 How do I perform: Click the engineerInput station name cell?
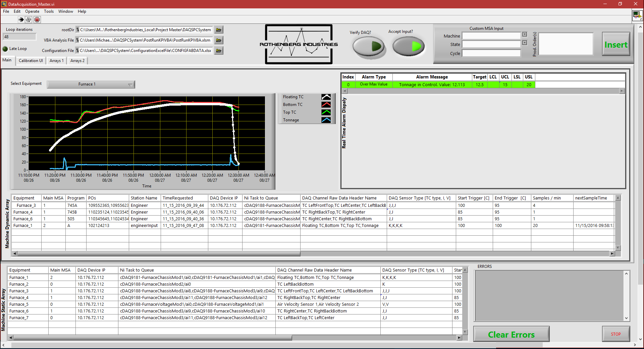pyautogui.click(x=144, y=226)
